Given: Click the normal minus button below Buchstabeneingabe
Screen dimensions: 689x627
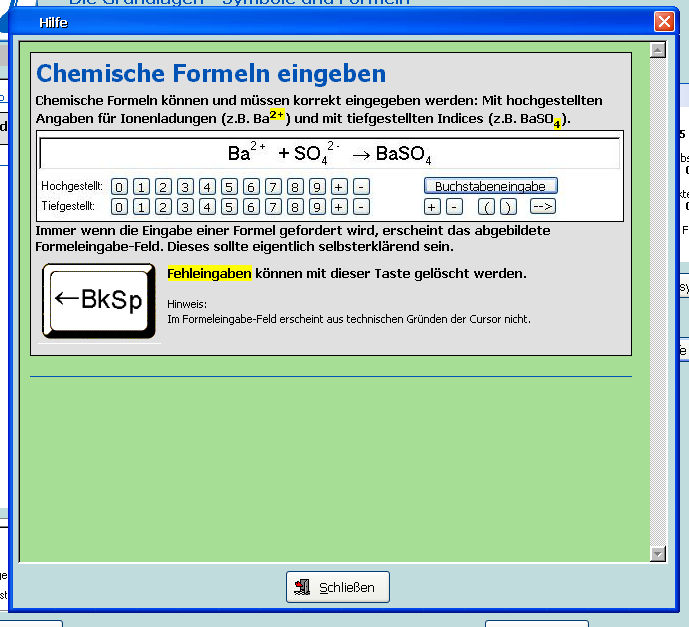Looking at the screenshot, I should coord(454,207).
